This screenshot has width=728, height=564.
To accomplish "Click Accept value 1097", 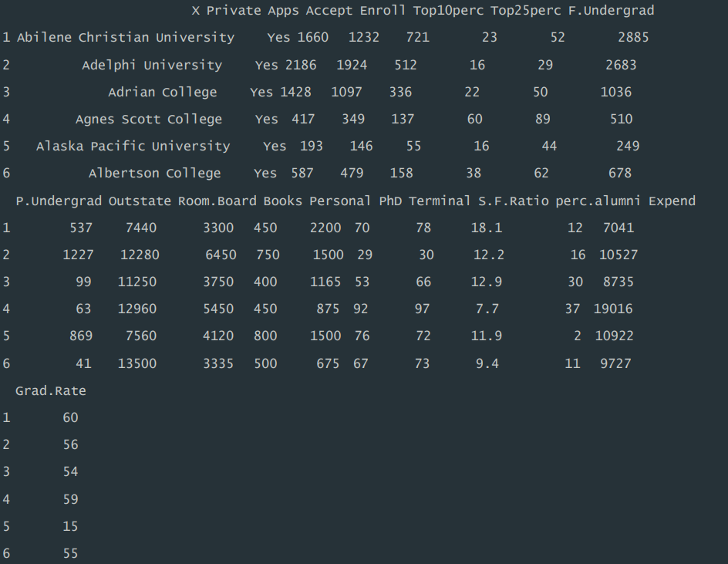I will coord(346,92).
